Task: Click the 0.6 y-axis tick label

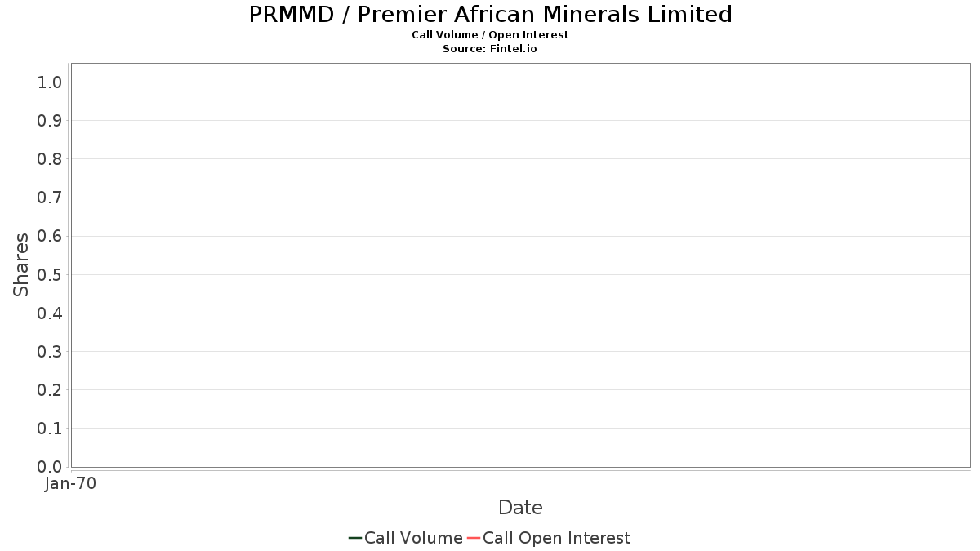Action: [x=50, y=236]
